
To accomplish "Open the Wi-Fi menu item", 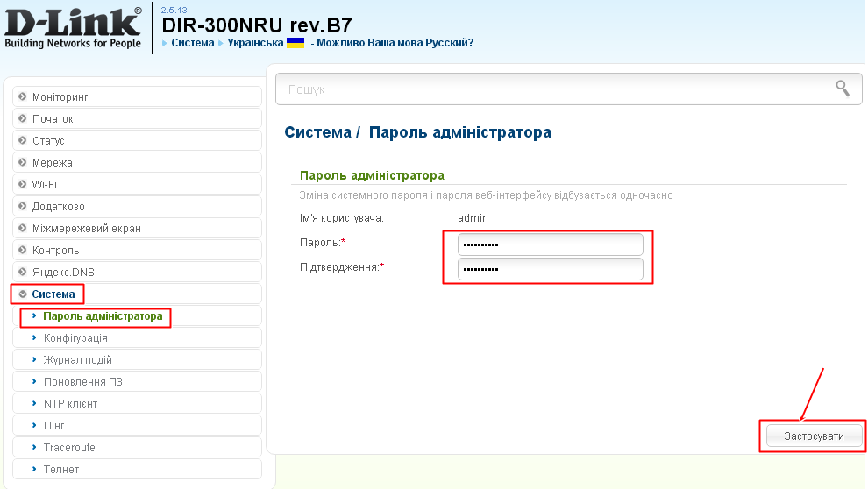I will [137, 184].
